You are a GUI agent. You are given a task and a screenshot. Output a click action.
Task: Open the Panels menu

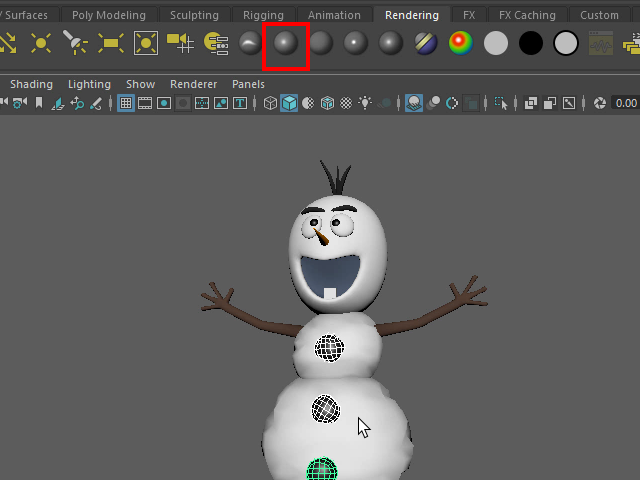[248, 85]
